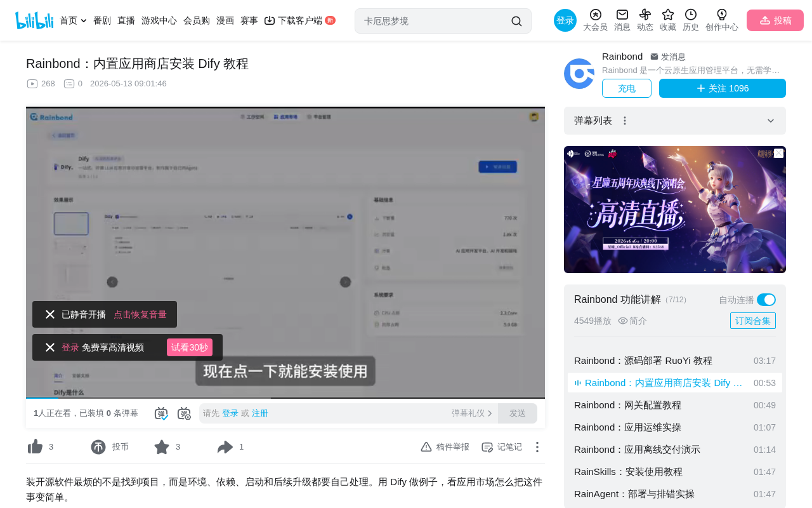The image size is (812, 508).
Task: Open the 会员购 nav item
Action: click(x=197, y=20)
